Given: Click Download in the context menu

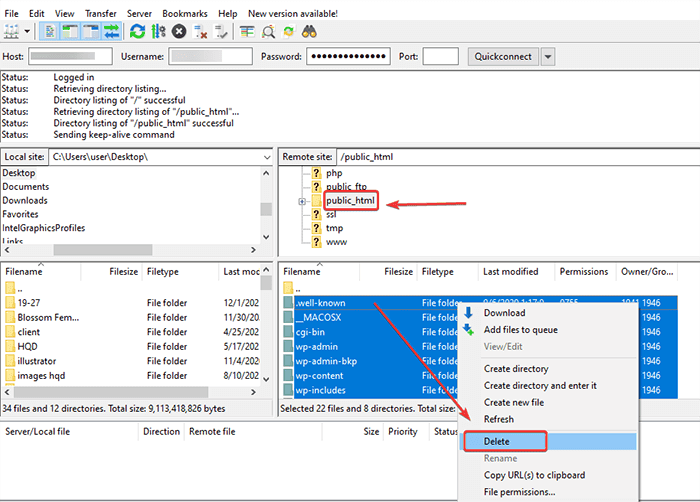Looking at the screenshot, I should 504,313.
